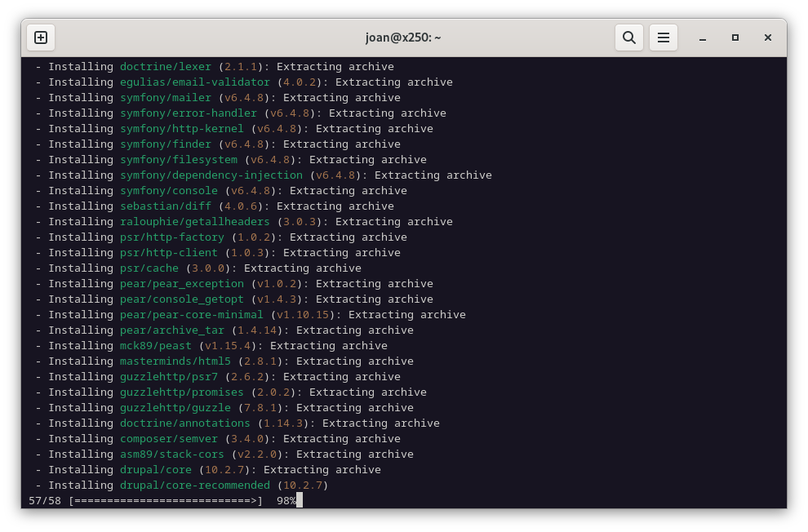The height and width of the screenshot is (532, 808).
Task: Click version 2.1.1 of doctrine/lexer
Action: click(x=241, y=67)
